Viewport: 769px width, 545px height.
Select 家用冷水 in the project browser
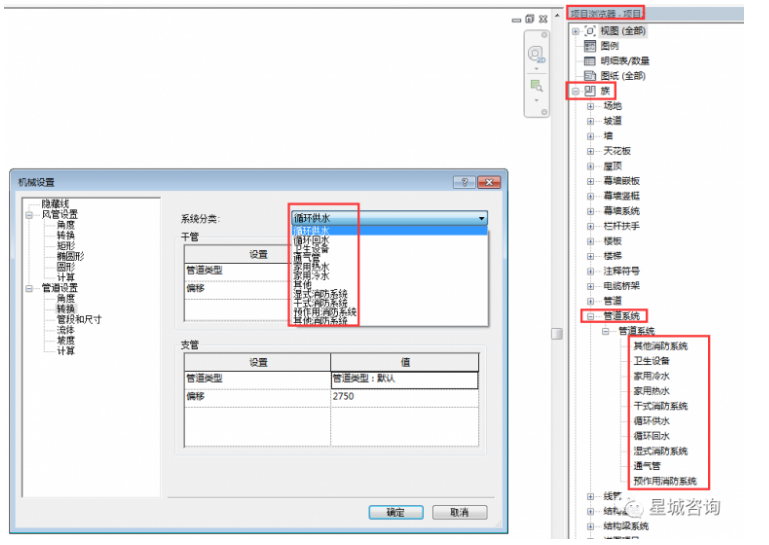[651, 376]
